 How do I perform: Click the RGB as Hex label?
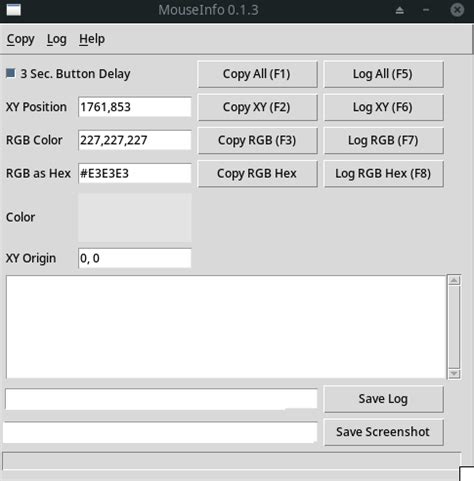point(38,173)
